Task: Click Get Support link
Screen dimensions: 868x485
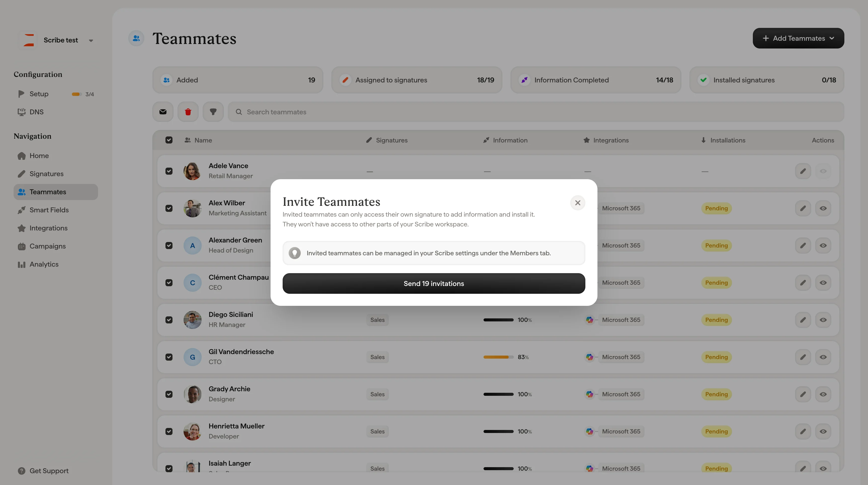Action: pos(43,471)
